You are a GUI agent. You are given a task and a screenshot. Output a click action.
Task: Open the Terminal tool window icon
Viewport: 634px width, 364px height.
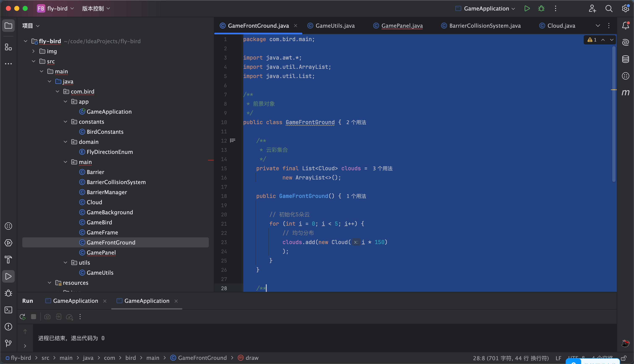pyautogui.click(x=8, y=310)
